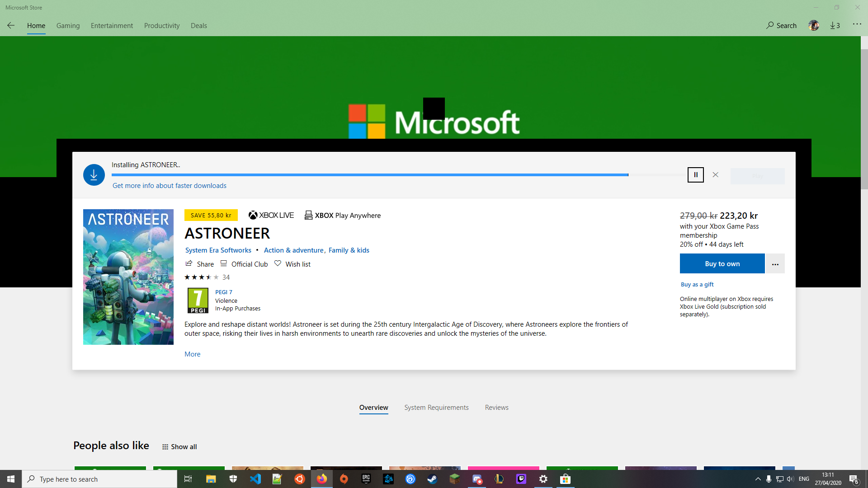Switch to the Deals tab
This screenshot has width=868, height=488.
click(x=199, y=25)
